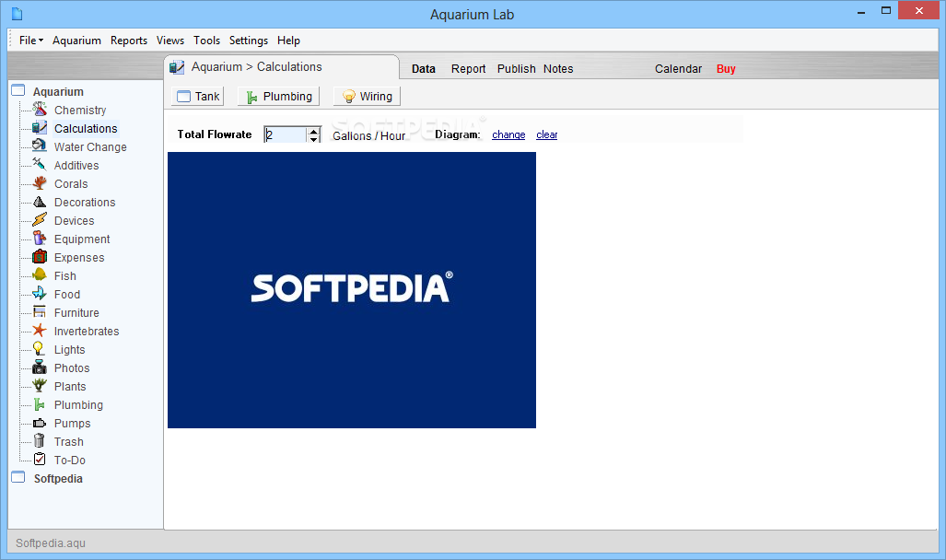This screenshot has height=560, width=946.
Task: Click the Furniture icon
Action: [40, 312]
